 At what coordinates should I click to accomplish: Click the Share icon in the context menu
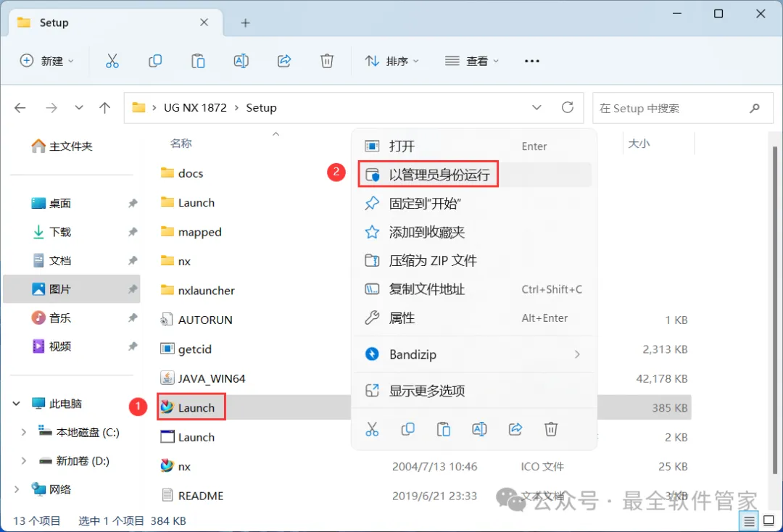tap(515, 429)
